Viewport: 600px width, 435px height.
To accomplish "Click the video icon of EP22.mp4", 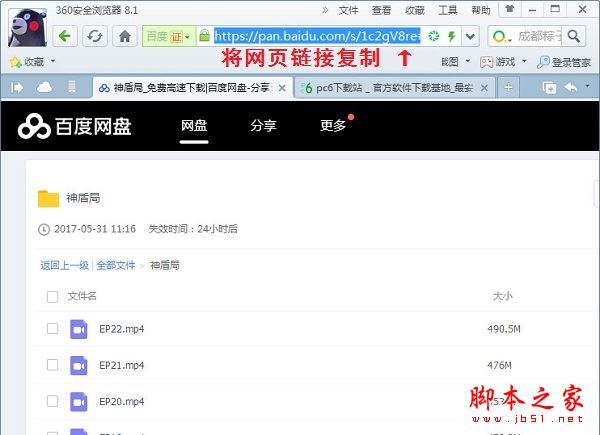I will (79, 329).
